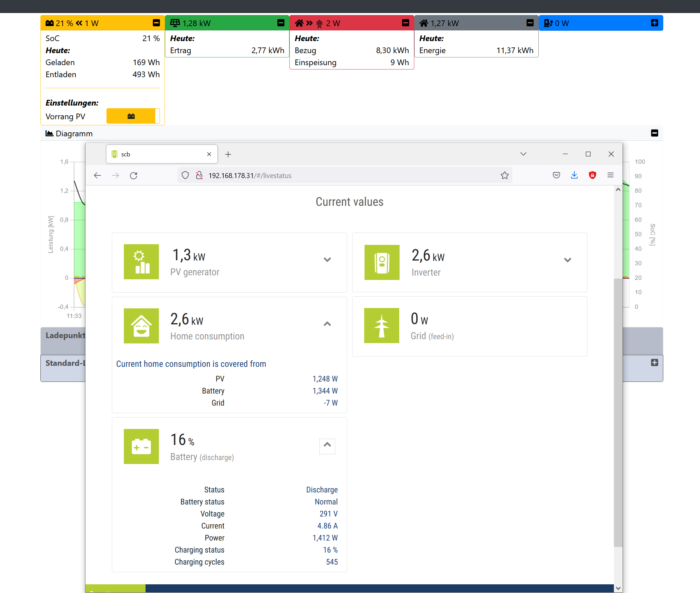
Task: Open the browser downloads arrow icon
Action: point(574,175)
